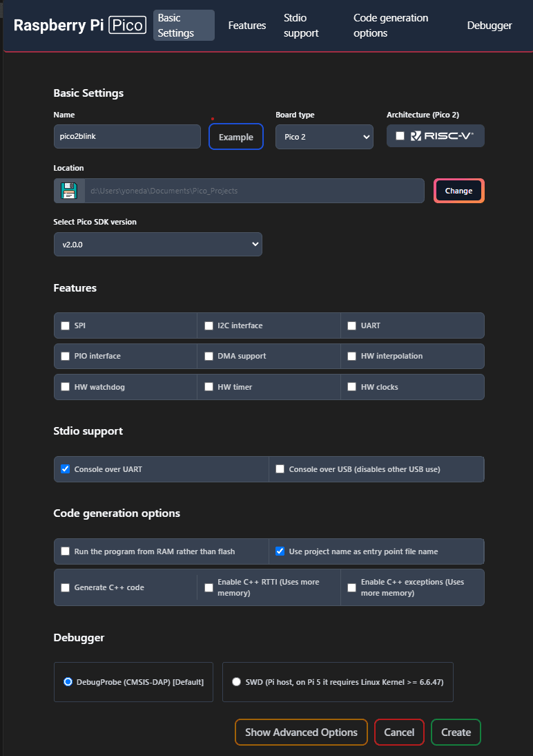The width and height of the screenshot is (533, 756).
Task: Check DMA support option
Action: pos(209,356)
